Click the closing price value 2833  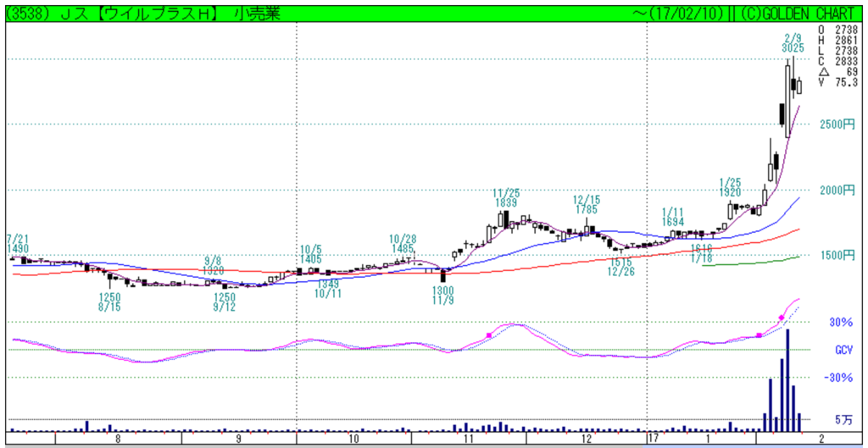coord(847,61)
